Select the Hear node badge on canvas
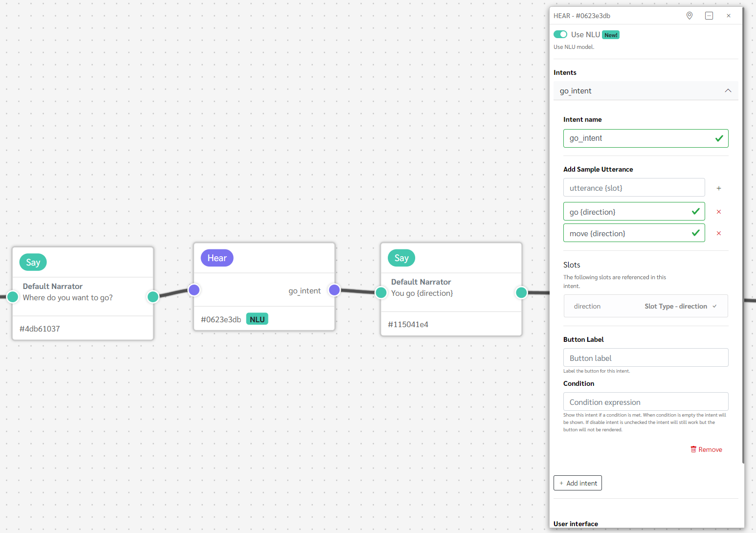This screenshot has width=756, height=533. coord(217,258)
